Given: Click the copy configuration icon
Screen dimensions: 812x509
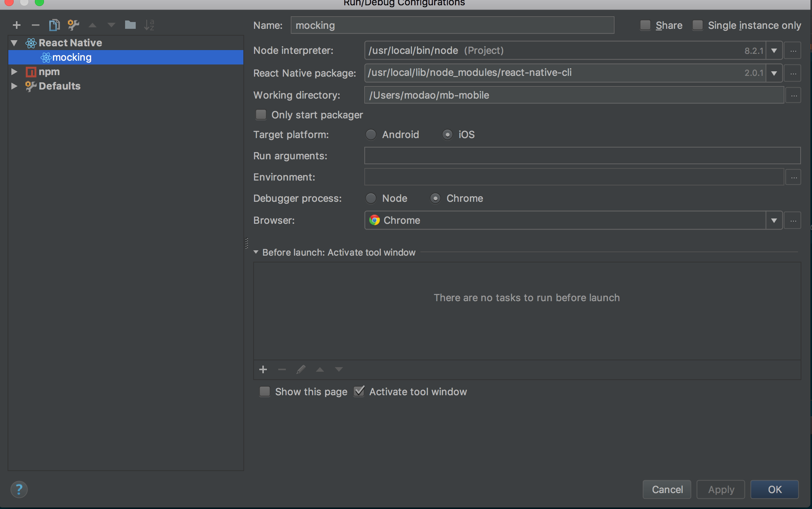Looking at the screenshot, I should [54, 25].
